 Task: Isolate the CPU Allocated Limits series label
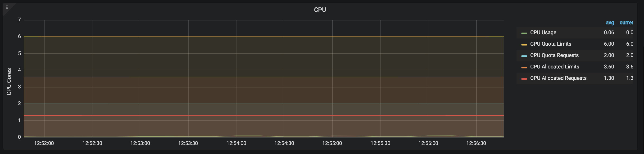[554, 67]
